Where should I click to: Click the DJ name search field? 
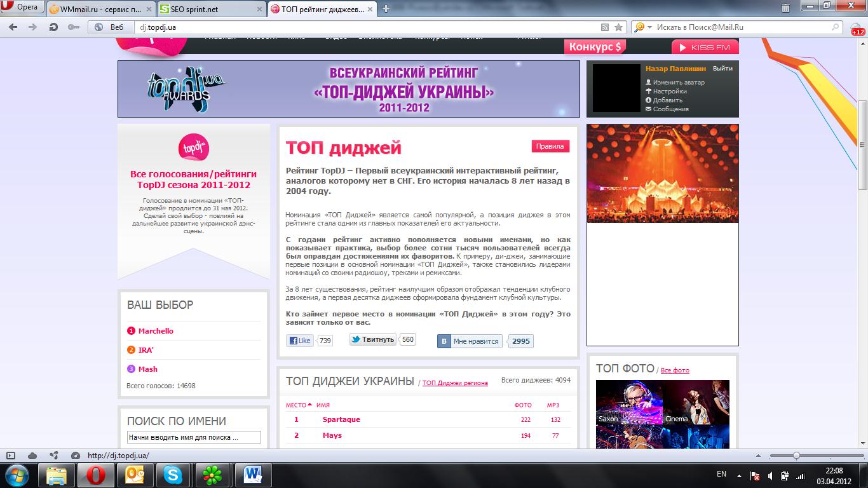[x=194, y=437]
